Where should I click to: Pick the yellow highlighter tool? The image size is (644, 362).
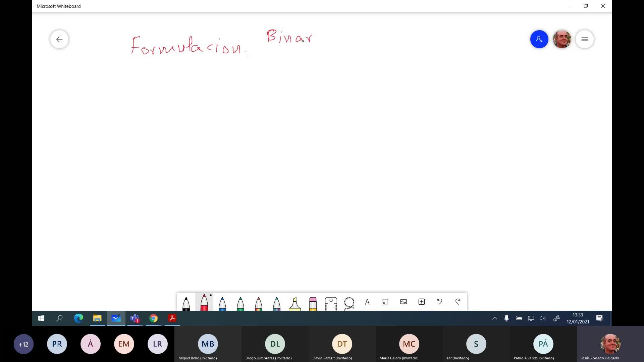[294, 303]
